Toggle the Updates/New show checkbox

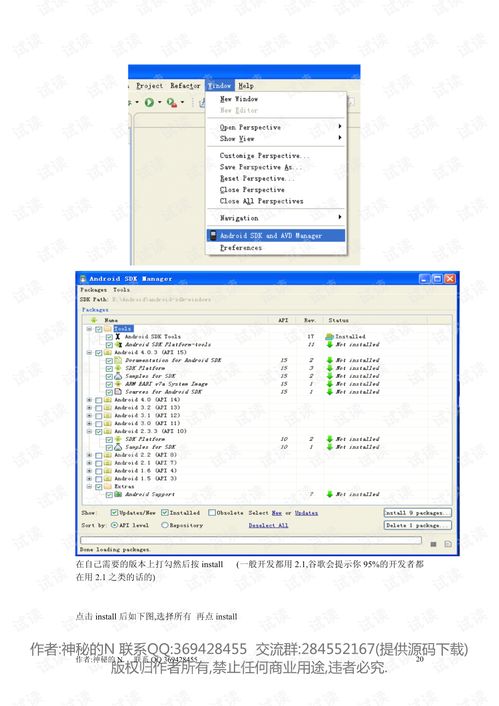click(114, 513)
